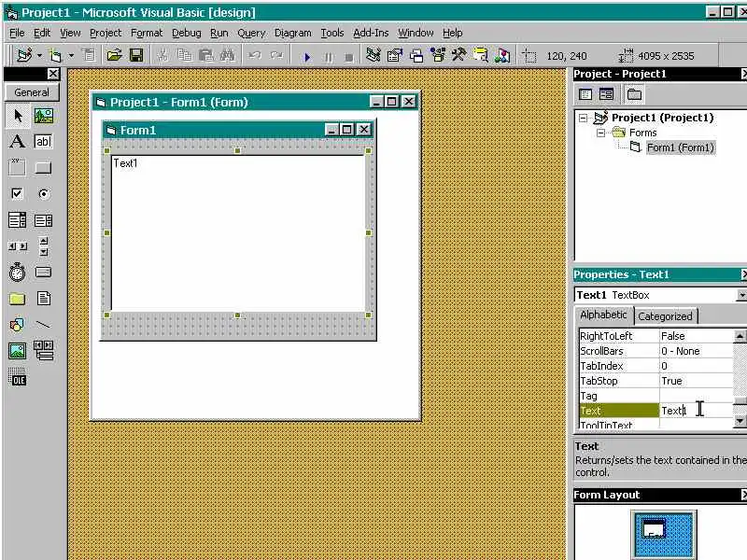This screenshot has width=747, height=560.
Task: Open the File menu
Action: (x=17, y=33)
